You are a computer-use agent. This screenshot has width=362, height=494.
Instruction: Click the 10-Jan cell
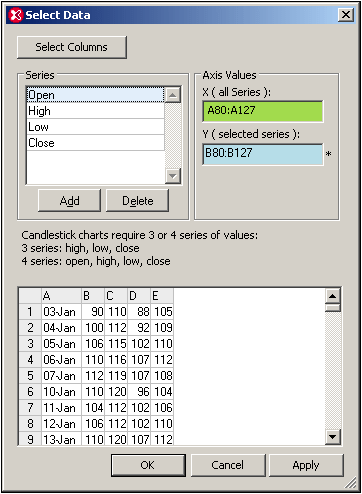(61, 392)
